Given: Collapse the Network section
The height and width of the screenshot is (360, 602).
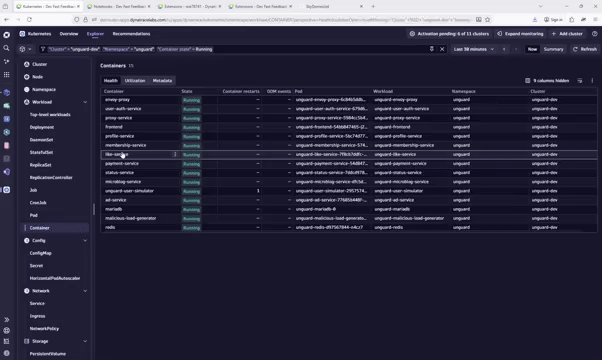Looking at the screenshot, I should [85, 291].
